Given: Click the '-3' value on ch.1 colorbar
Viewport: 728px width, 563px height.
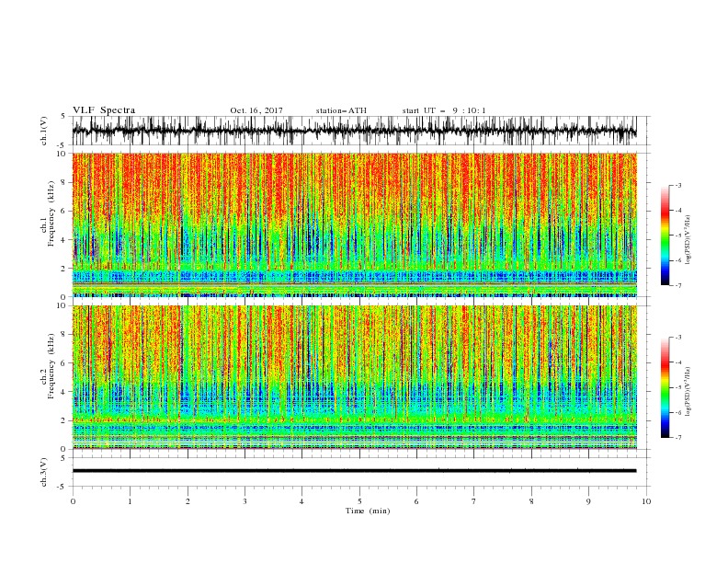Looking at the screenshot, I should click(x=677, y=185).
